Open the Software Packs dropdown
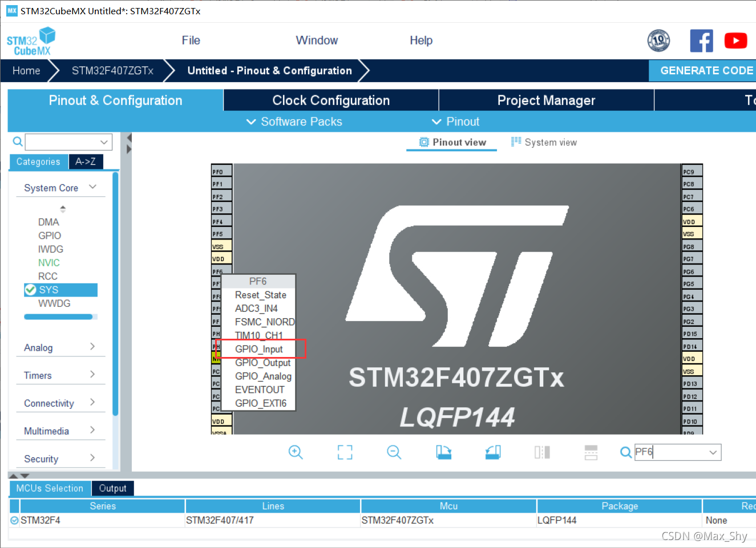Viewport: 756px width, 548px height. (x=294, y=121)
